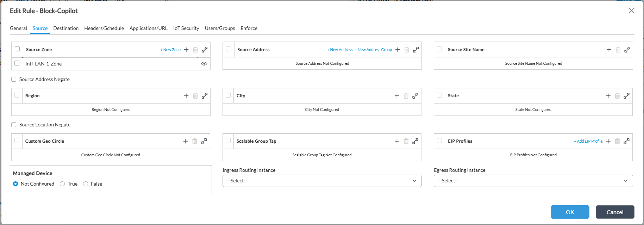Screen dimensions: 644x225
Task: Click Source Address trash icon
Action: click(407, 50)
